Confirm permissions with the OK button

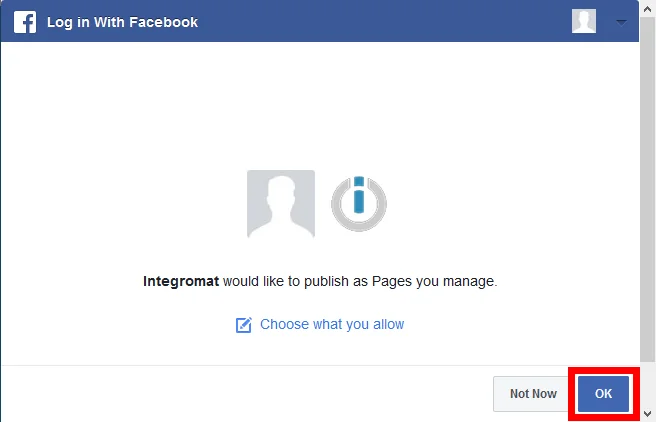tap(603, 394)
